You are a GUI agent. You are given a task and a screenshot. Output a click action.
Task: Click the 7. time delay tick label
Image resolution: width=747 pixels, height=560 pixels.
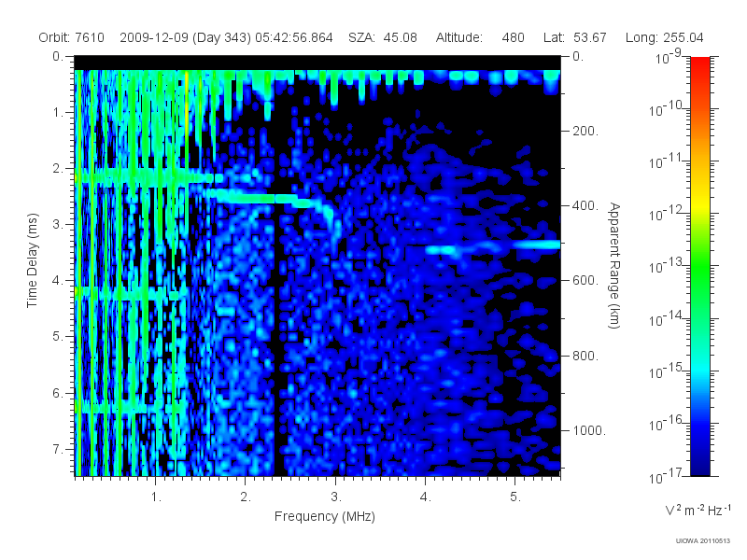point(58,449)
